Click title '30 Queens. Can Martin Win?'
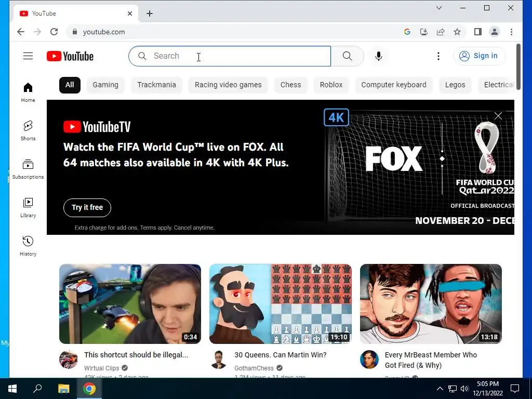The height and width of the screenshot is (399, 532). 280,355
